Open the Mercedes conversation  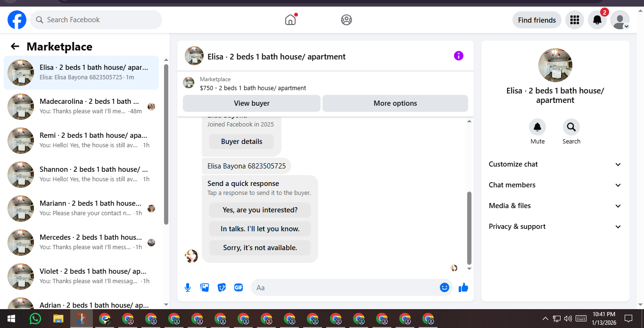point(81,243)
